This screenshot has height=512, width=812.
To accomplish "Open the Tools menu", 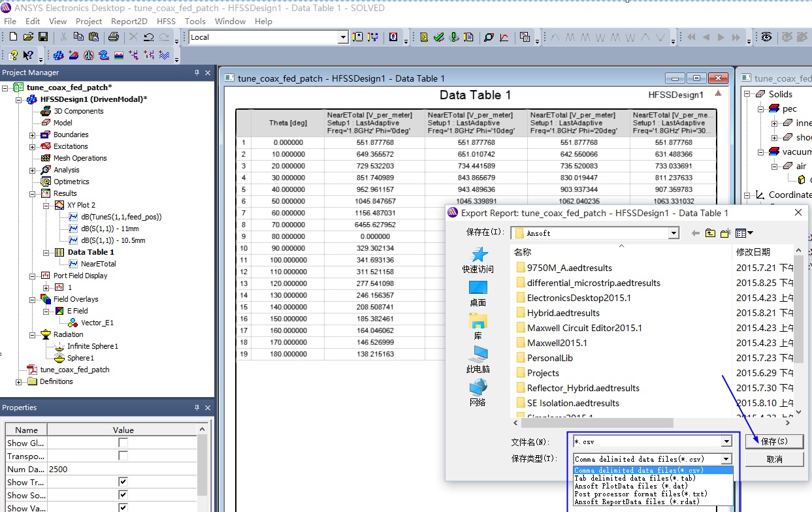I will coord(195,21).
